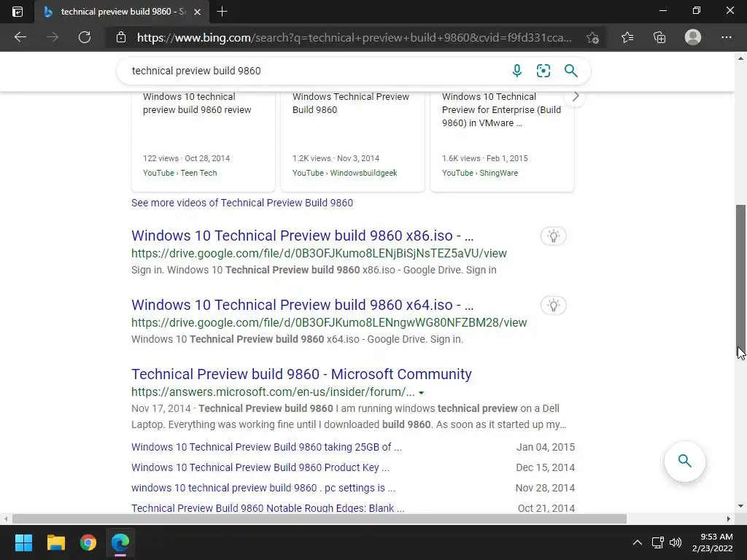Click horizontal scrollbar left arrow
Screen dimensions: 747x560
point(6,518)
